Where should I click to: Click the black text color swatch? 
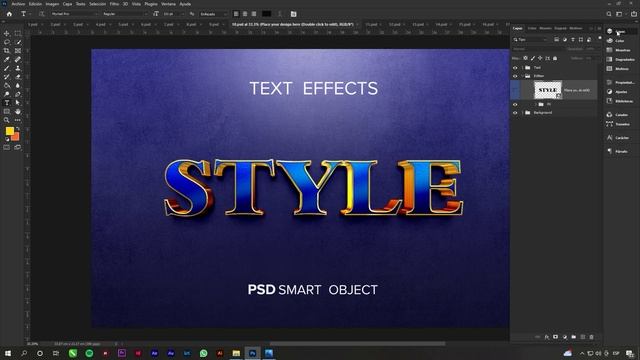pyautogui.click(x=267, y=14)
